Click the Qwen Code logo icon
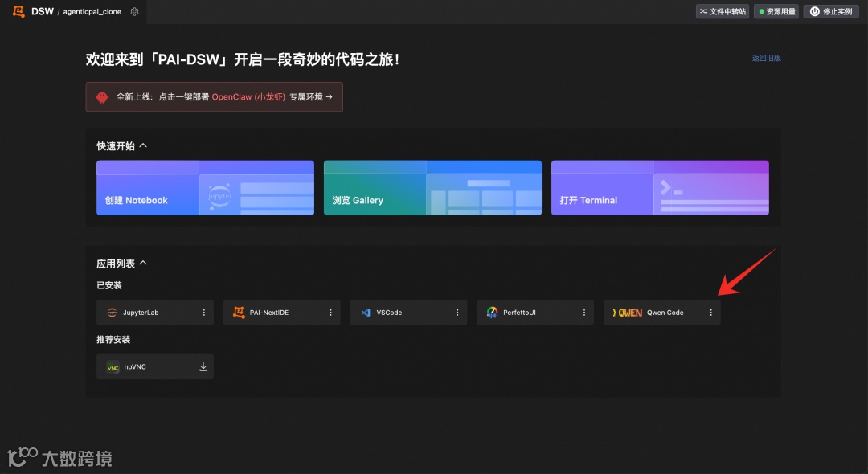 click(627, 313)
